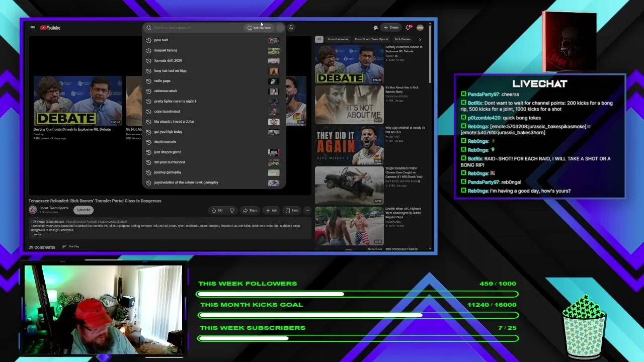Show more filter chips with the right chevron
The width and height of the screenshot is (644, 362).
(x=420, y=39)
